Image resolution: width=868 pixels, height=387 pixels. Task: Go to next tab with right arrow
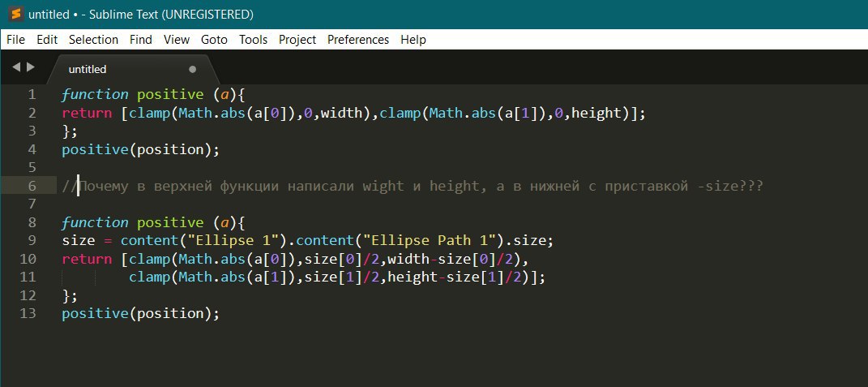pyautogui.click(x=31, y=67)
